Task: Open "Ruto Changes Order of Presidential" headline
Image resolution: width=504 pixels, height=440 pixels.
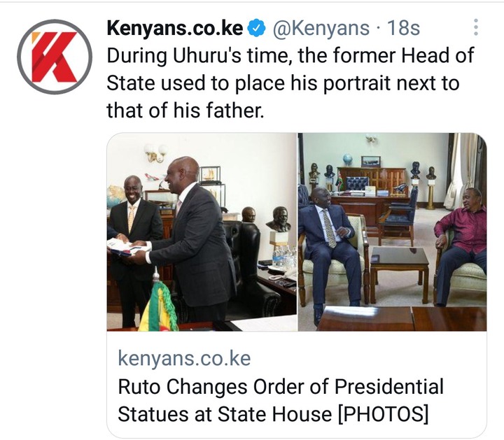Action: coord(281,386)
